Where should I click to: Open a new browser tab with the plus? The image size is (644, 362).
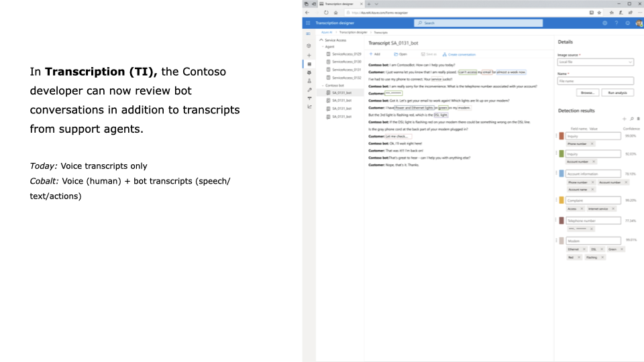point(369,4)
